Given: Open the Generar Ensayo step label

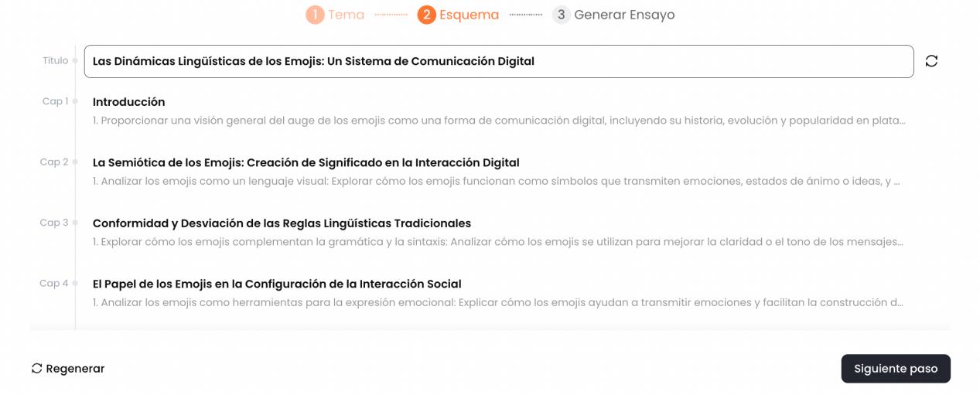Looking at the screenshot, I should coord(624,15).
